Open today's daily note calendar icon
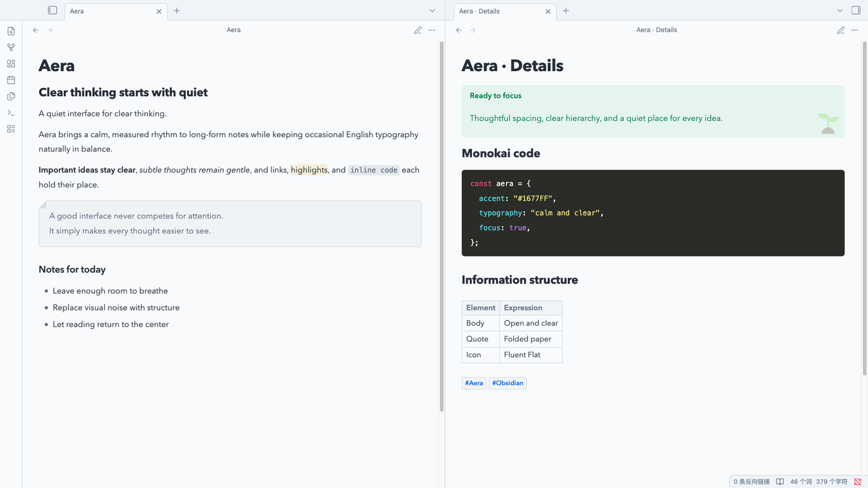 pos(11,80)
